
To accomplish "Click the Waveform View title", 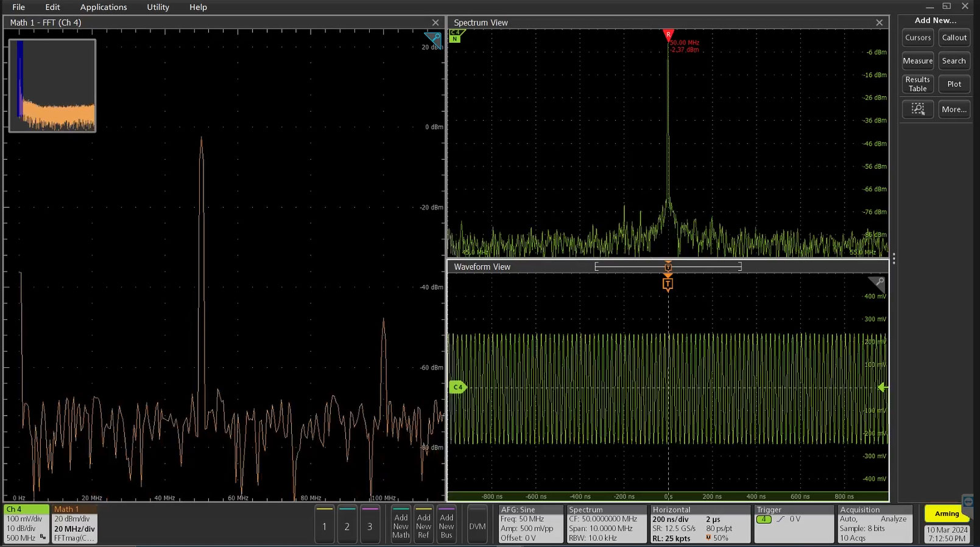I will tap(482, 267).
